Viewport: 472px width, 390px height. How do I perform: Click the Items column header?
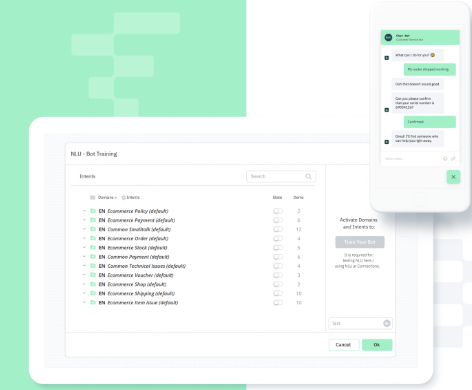(298, 197)
